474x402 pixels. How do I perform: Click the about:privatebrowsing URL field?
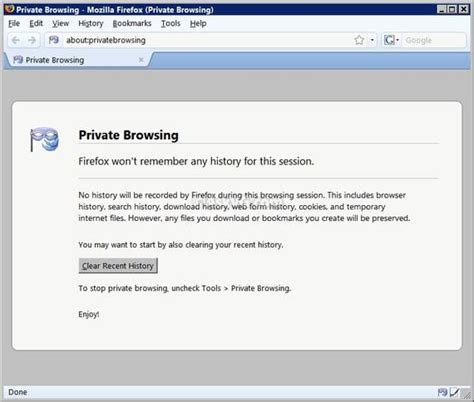pos(207,40)
